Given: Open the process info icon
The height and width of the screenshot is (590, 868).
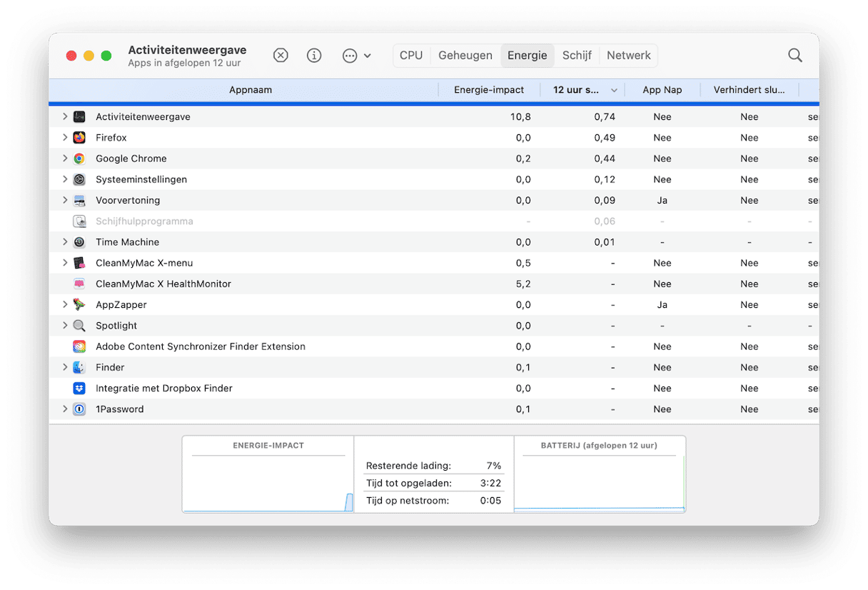Looking at the screenshot, I should (x=314, y=56).
